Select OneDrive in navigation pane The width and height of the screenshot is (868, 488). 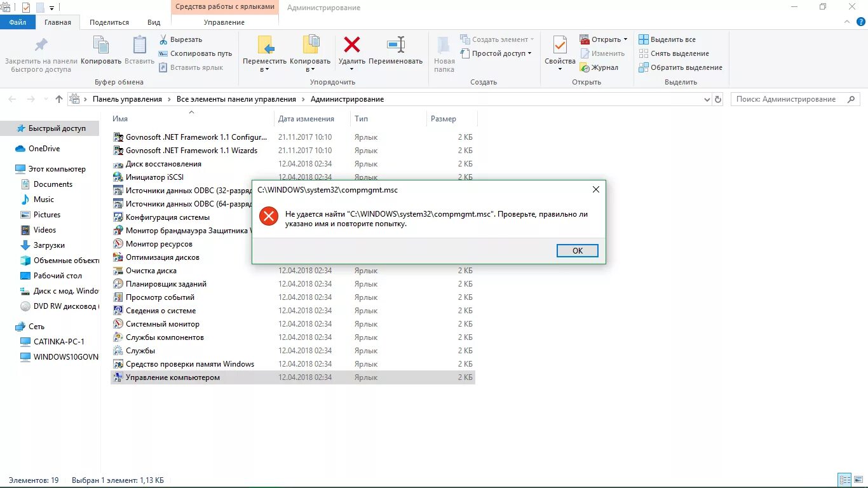(x=44, y=149)
